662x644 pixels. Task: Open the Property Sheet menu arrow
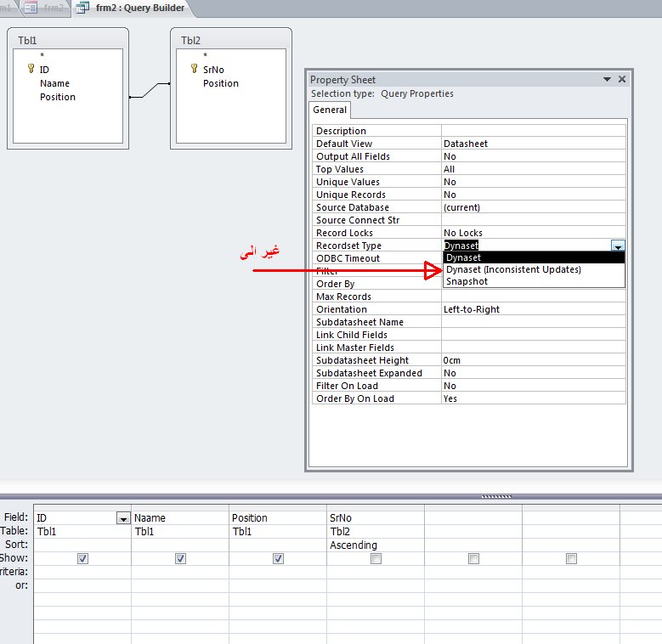pyautogui.click(x=607, y=79)
